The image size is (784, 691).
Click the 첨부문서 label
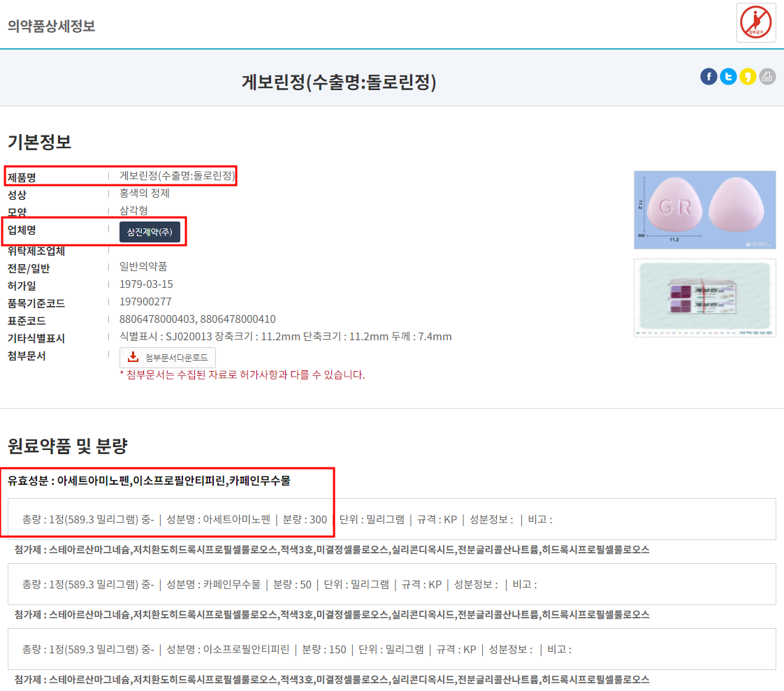(x=27, y=356)
